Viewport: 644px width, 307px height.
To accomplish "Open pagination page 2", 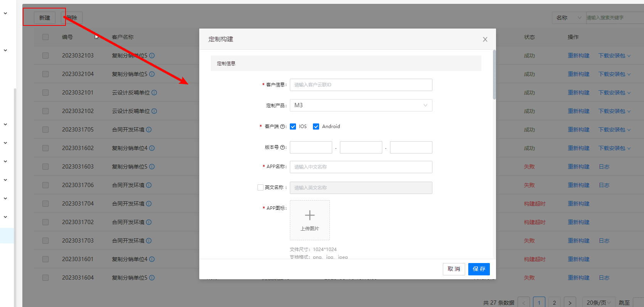I will (x=555, y=303).
